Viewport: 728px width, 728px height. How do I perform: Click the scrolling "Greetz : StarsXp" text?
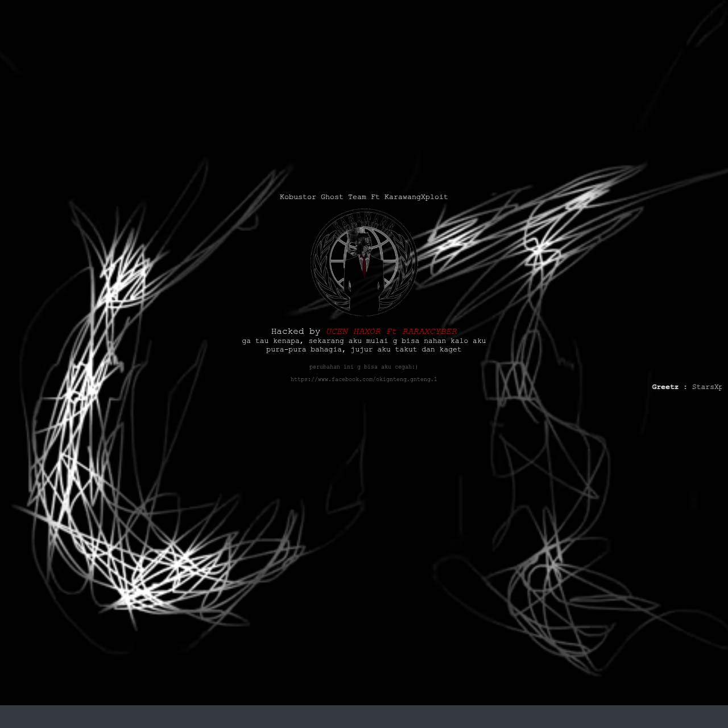coord(687,387)
